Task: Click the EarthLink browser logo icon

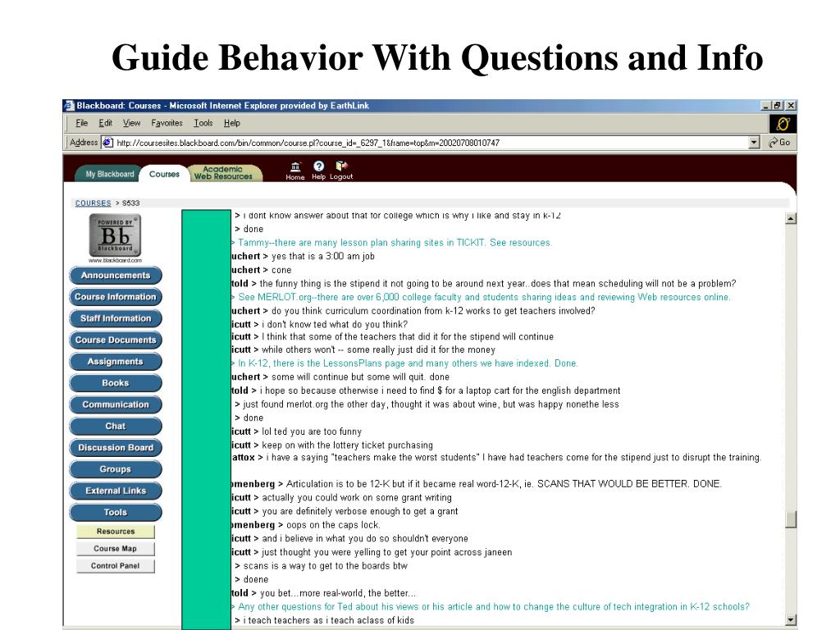Action: tap(783, 124)
